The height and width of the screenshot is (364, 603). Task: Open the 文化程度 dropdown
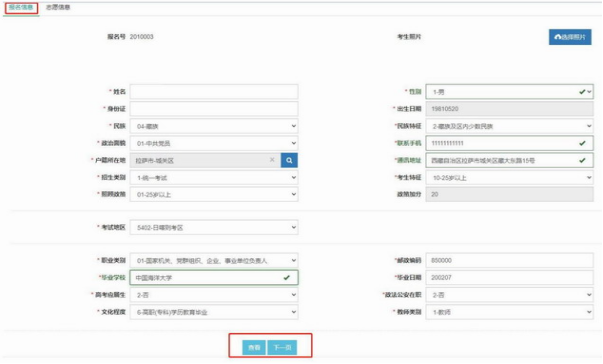click(x=214, y=312)
